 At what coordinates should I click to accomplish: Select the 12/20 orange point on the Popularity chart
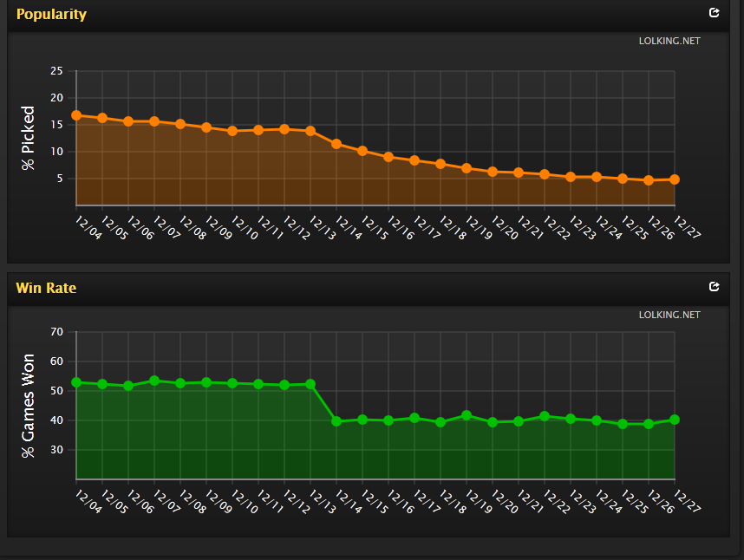pyautogui.click(x=493, y=172)
